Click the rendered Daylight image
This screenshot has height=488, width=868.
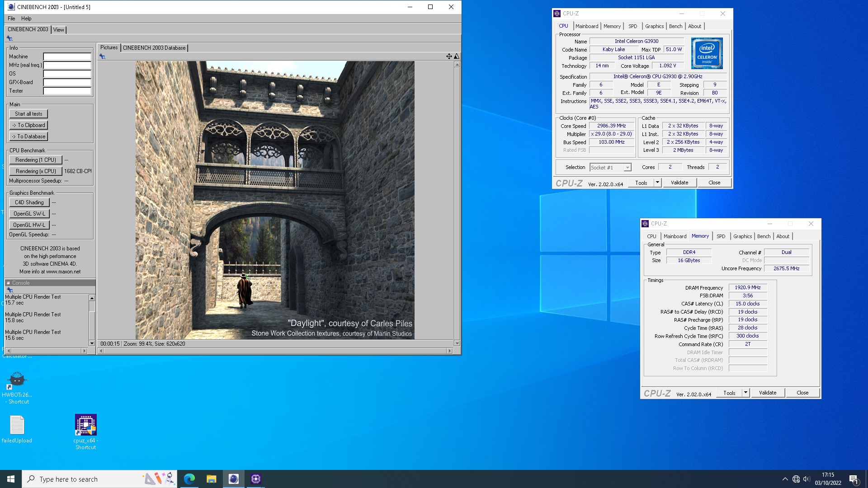click(x=275, y=200)
